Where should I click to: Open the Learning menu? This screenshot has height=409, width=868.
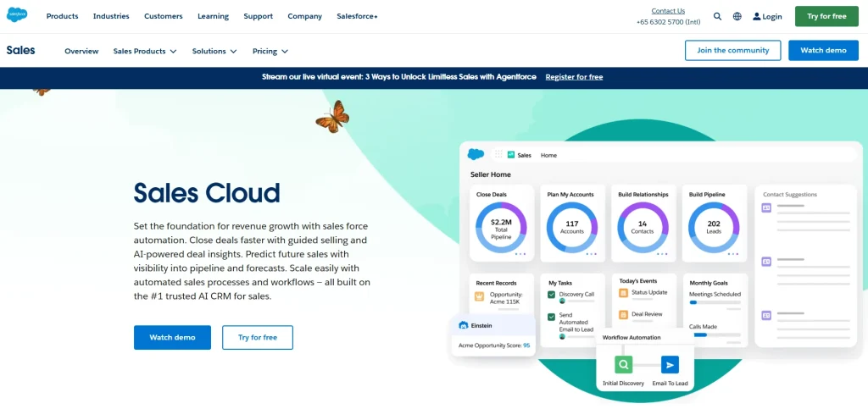[213, 16]
